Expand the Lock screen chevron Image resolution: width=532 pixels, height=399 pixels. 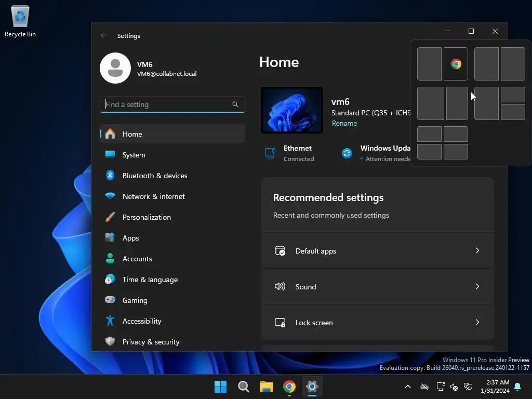pyautogui.click(x=477, y=322)
